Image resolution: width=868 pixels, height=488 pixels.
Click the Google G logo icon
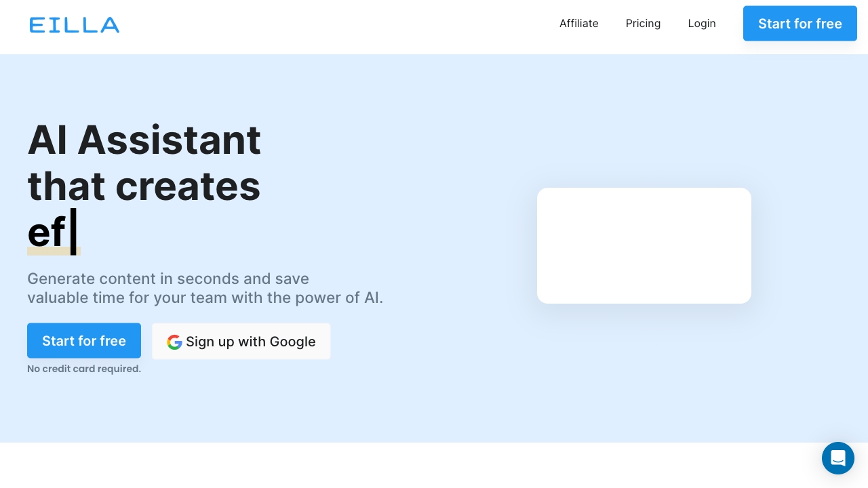174,342
